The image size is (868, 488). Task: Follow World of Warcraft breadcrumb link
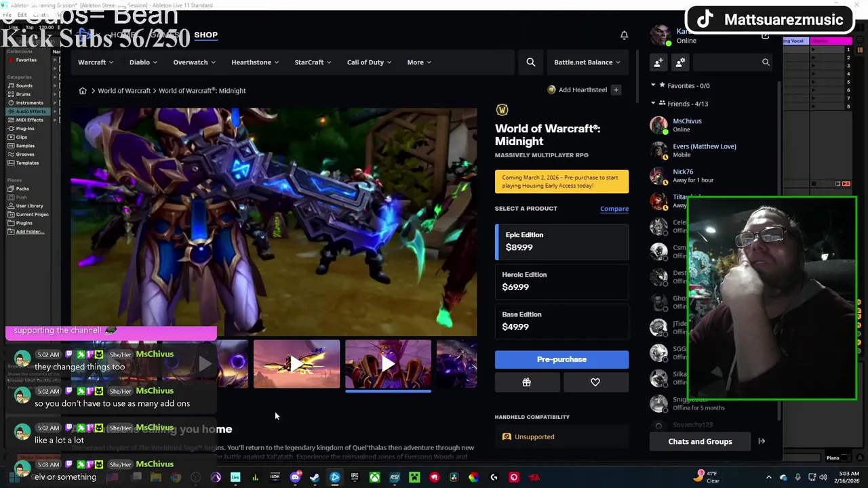124,91
